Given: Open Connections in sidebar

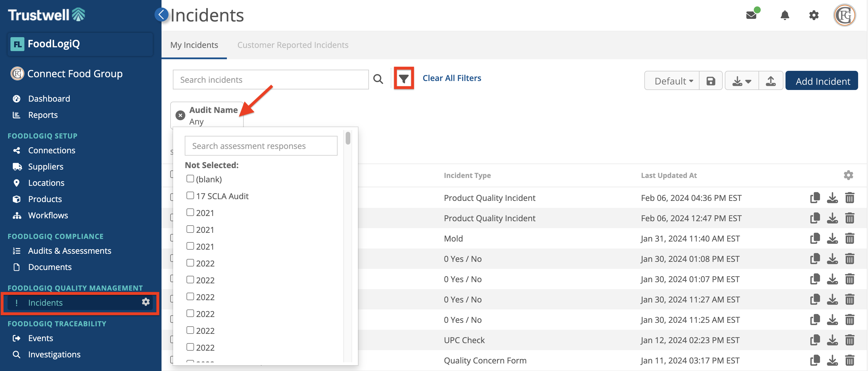Looking at the screenshot, I should point(51,150).
